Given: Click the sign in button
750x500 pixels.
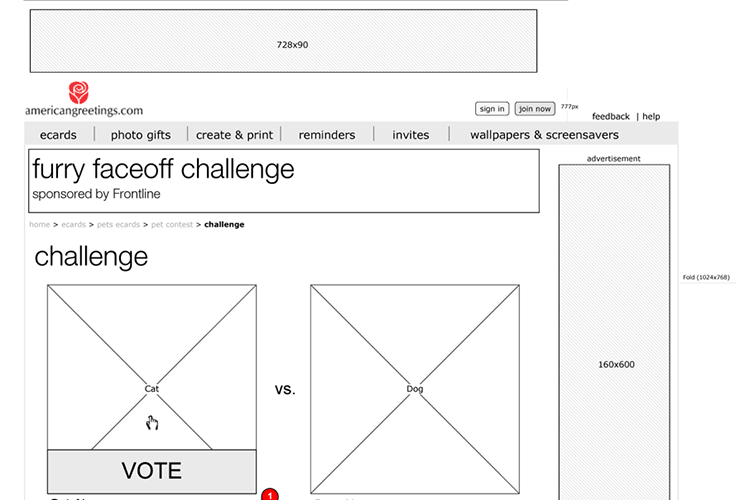Looking at the screenshot, I should (492, 109).
